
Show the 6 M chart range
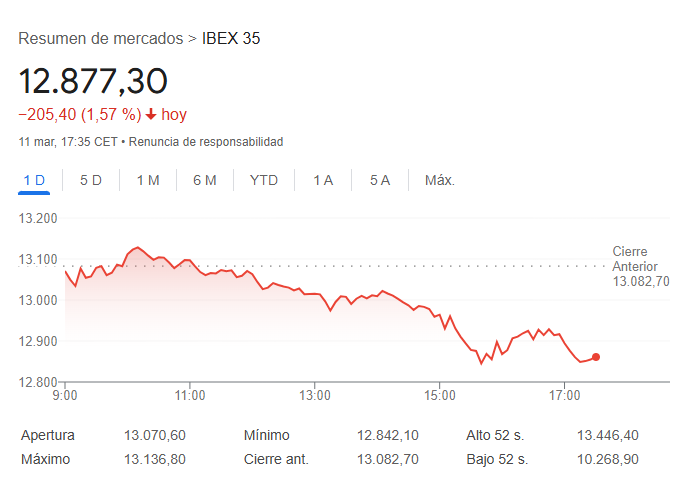(205, 180)
